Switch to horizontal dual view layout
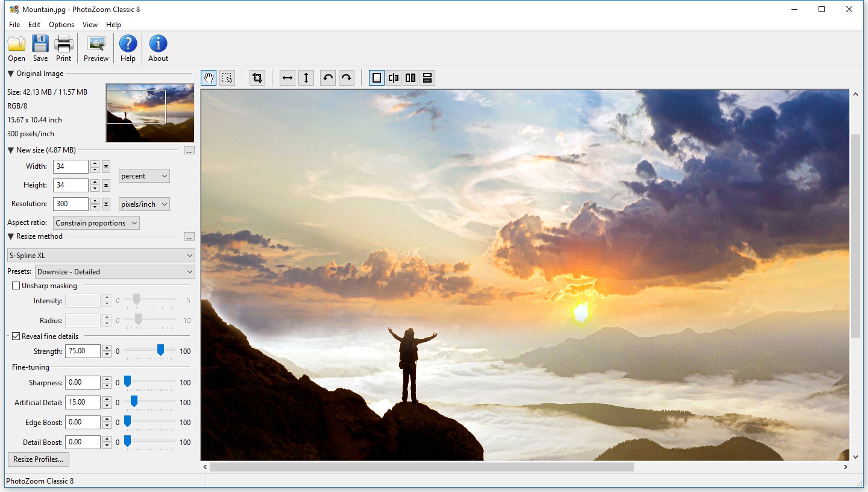 coord(410,77)
